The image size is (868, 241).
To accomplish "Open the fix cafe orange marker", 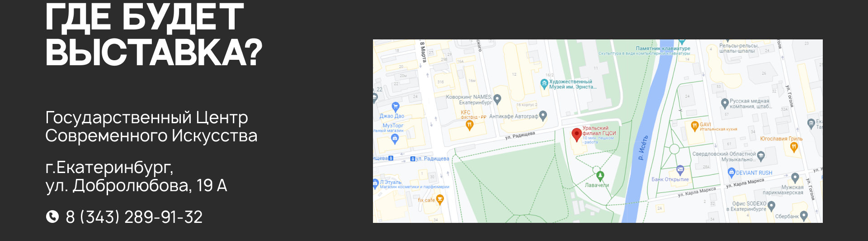I will click(x=440, y=199).
